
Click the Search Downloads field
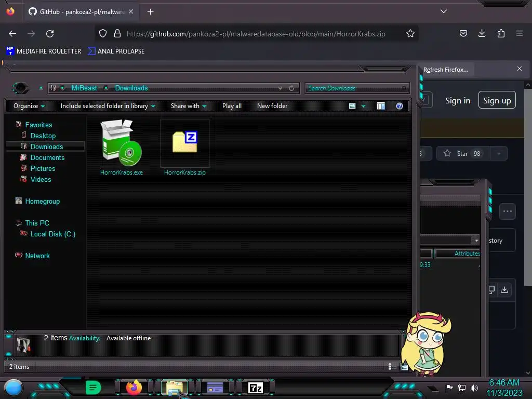(357, 88)
